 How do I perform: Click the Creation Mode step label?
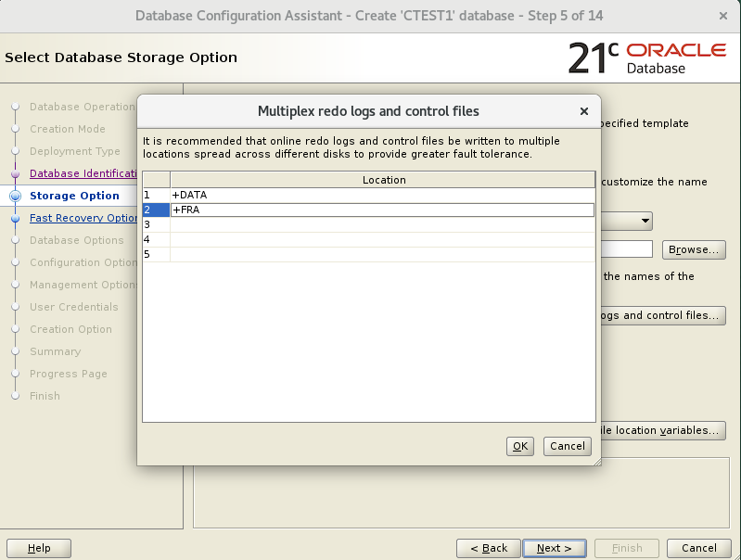click(x=67, y=129)
